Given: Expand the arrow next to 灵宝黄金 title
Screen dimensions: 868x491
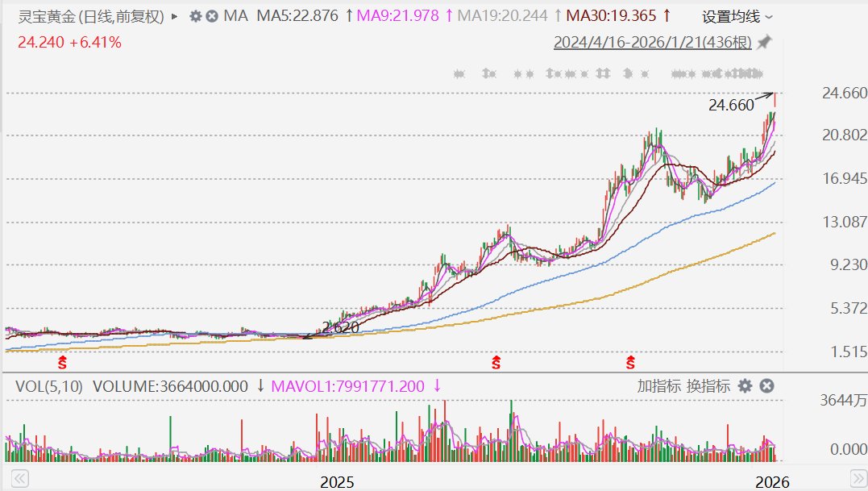Looking at the screenshot, I should coord(175,16).
